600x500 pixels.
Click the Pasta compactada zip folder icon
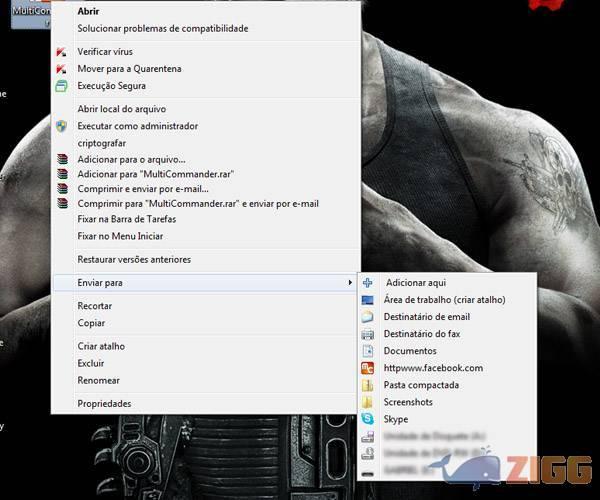[367, 385]
